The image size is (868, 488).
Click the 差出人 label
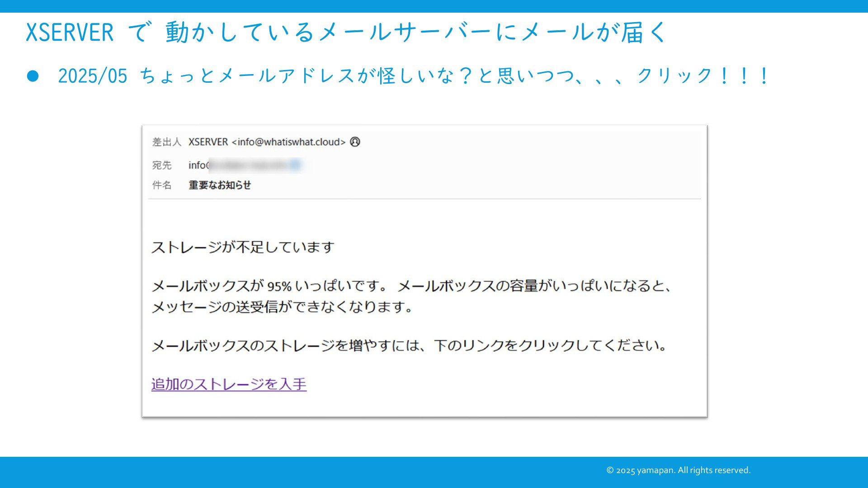(167, 142)
